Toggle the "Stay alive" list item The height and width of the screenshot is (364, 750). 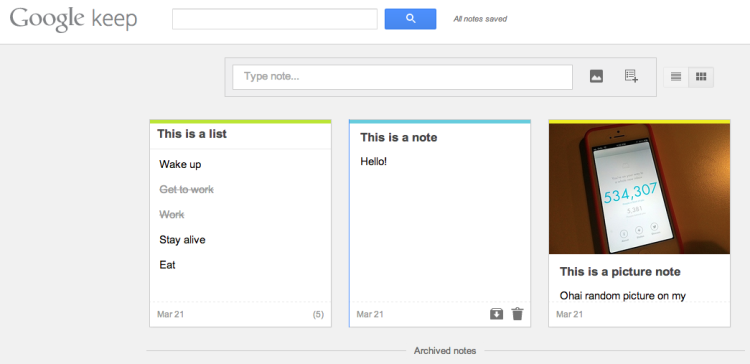click(182, 240)
